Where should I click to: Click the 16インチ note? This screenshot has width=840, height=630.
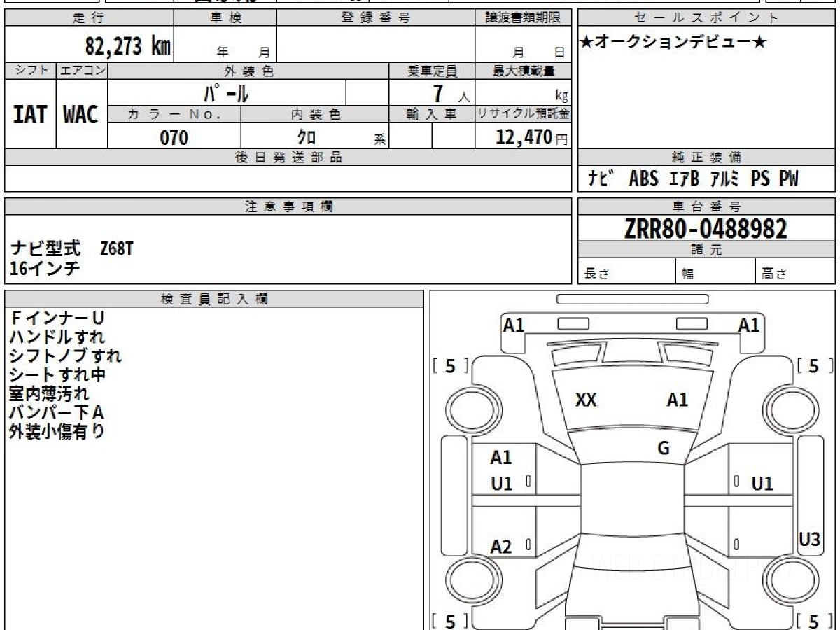45,267
